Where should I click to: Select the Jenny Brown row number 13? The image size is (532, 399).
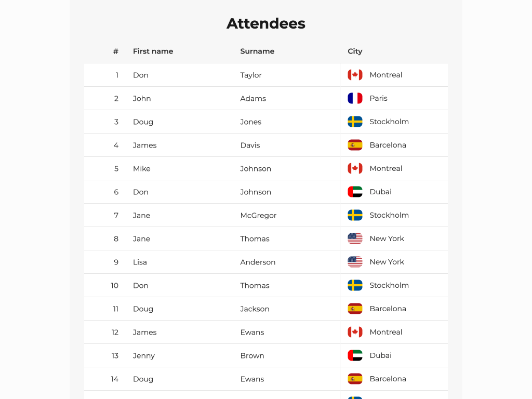pyautogui.click(x=115, y=355)
